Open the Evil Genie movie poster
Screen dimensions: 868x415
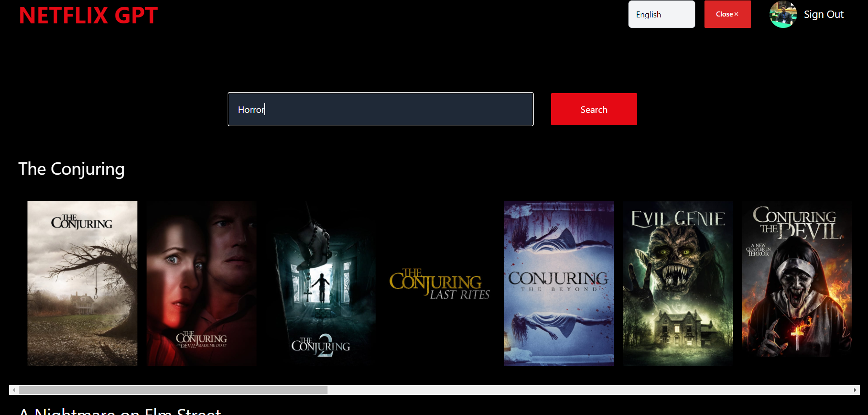678,283
